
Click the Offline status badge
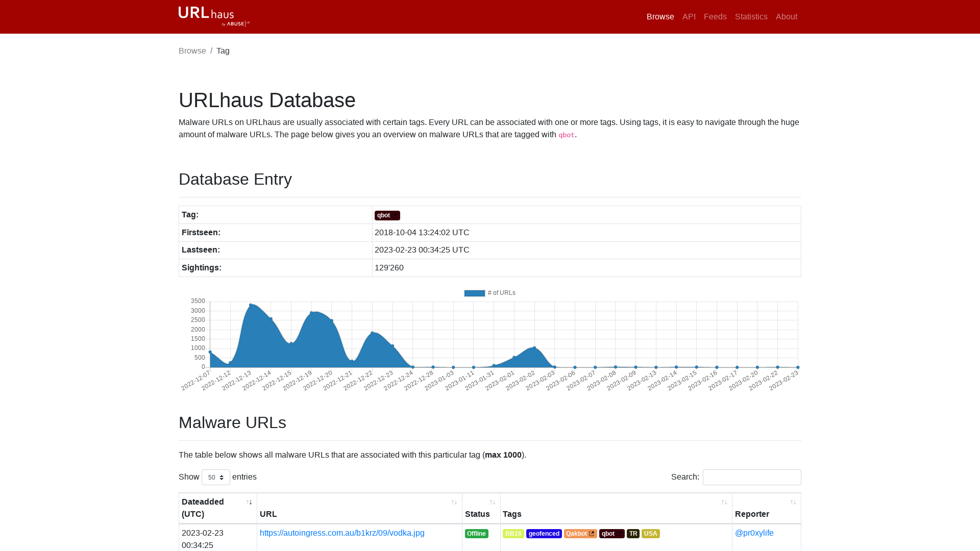(477, 534)
